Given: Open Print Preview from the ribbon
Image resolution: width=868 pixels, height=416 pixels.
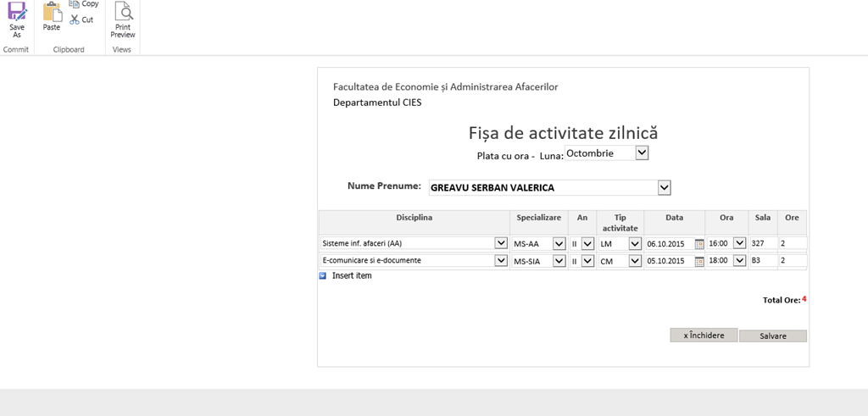Looking at the screenshot, I should pos(123,14).
